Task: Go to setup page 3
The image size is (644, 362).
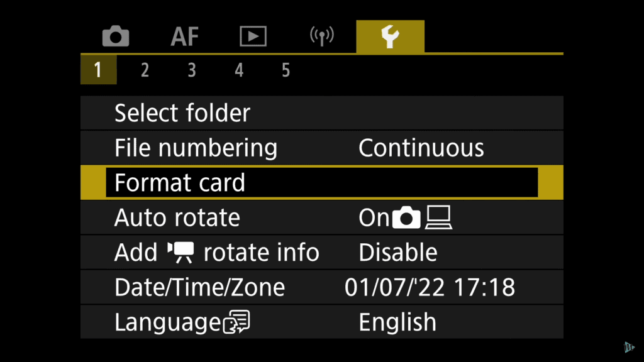Action: [x=192, y=70]
